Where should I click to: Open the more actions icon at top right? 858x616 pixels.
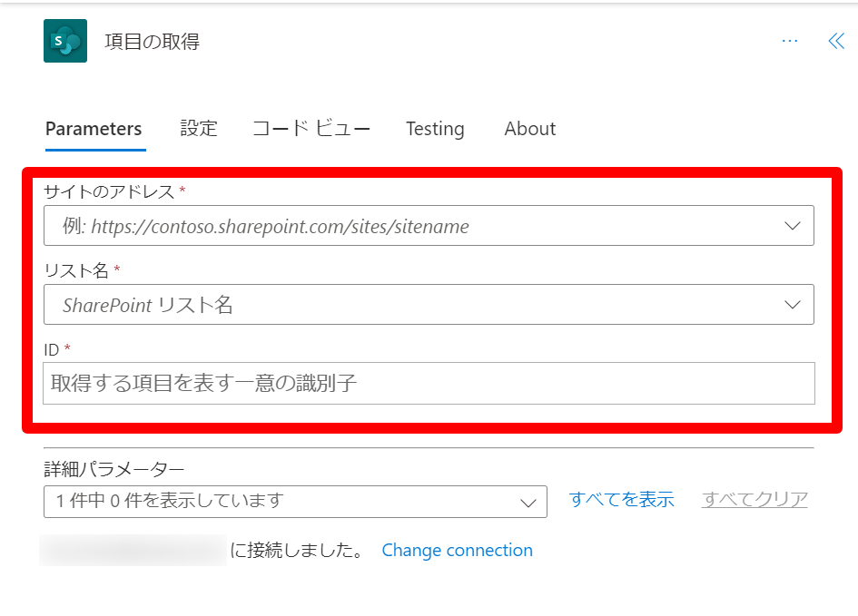[x=789, y=41]
